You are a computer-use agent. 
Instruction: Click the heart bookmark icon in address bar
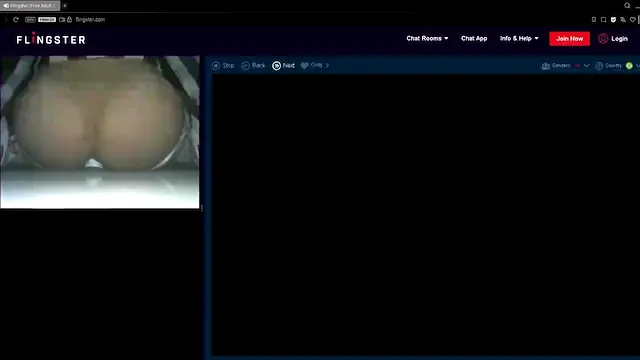(633, 19)
